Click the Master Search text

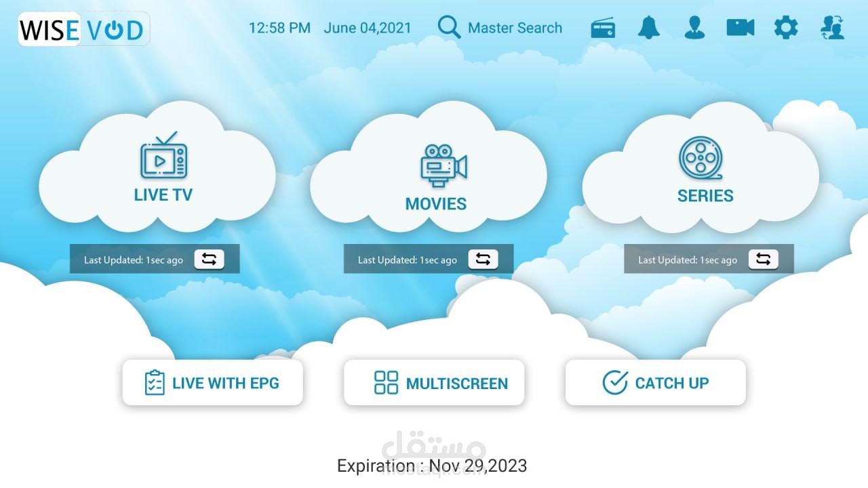[x=515, y=28]
